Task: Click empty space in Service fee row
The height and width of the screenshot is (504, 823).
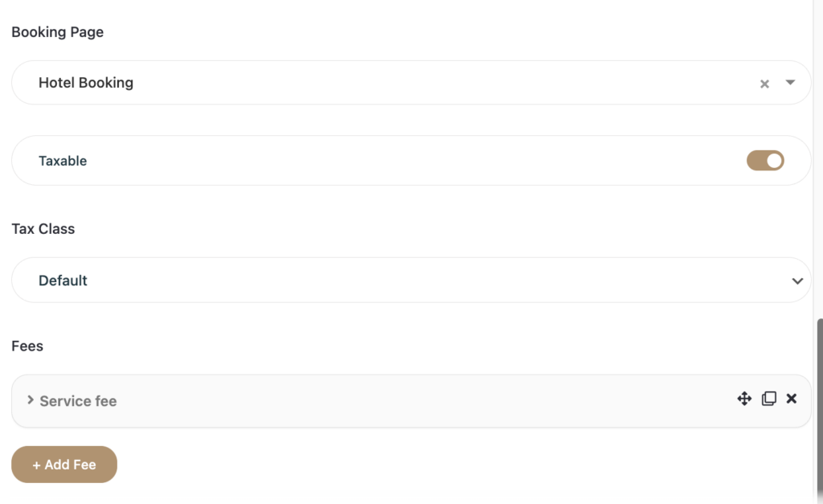Action: (402, 401)
